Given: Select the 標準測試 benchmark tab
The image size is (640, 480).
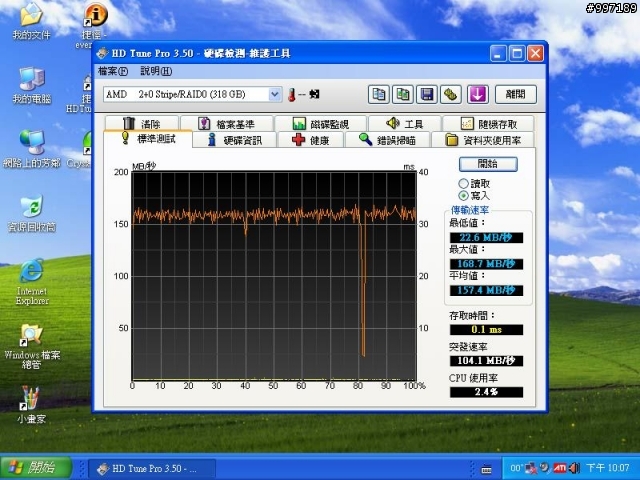Looking at the screenshot, I should [x=148, y=139].
